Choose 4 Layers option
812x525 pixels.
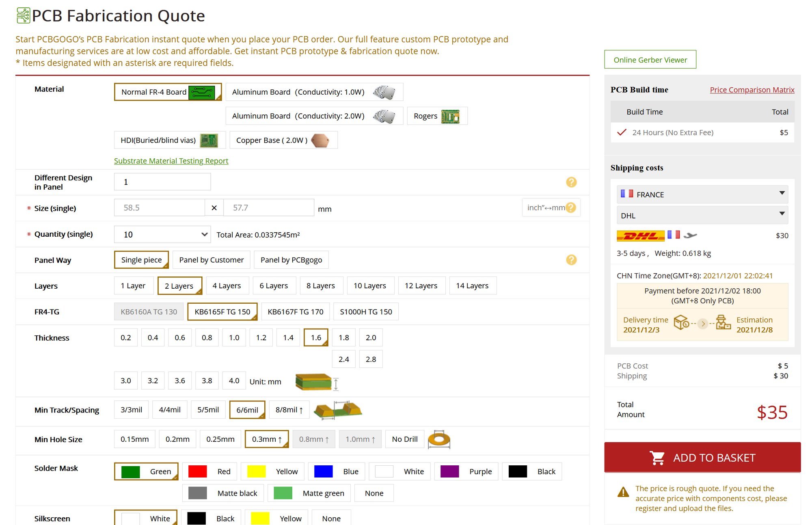(227, 286)
